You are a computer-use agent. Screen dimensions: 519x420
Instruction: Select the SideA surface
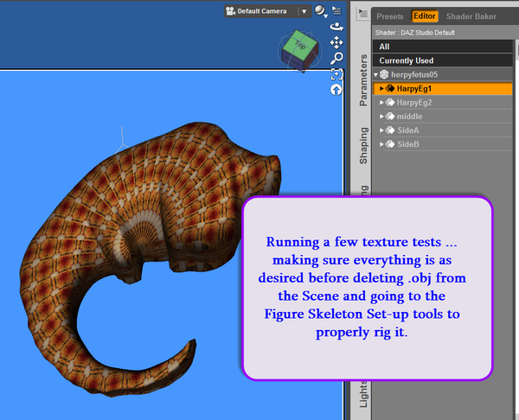[443, 130]
